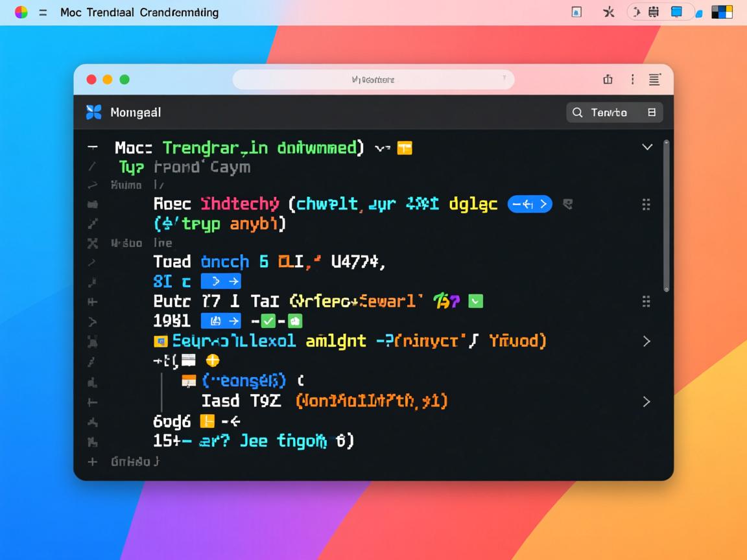Open the three-dot more options menu

point(632,80)
